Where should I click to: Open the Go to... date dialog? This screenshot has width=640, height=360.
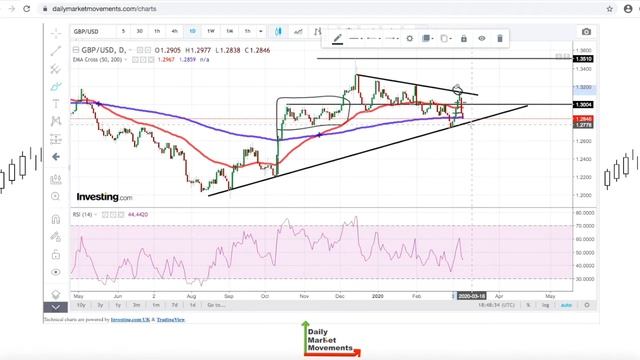[x=216, y=305]
